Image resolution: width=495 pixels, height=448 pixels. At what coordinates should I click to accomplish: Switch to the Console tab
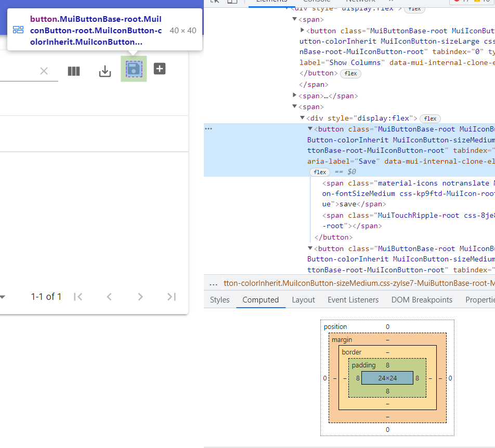pyautogui.click(x=316, y=2)
